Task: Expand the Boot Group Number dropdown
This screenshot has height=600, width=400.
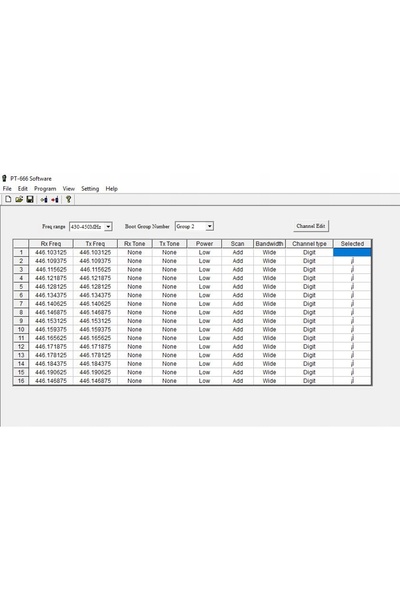Action: click(209, 226)
